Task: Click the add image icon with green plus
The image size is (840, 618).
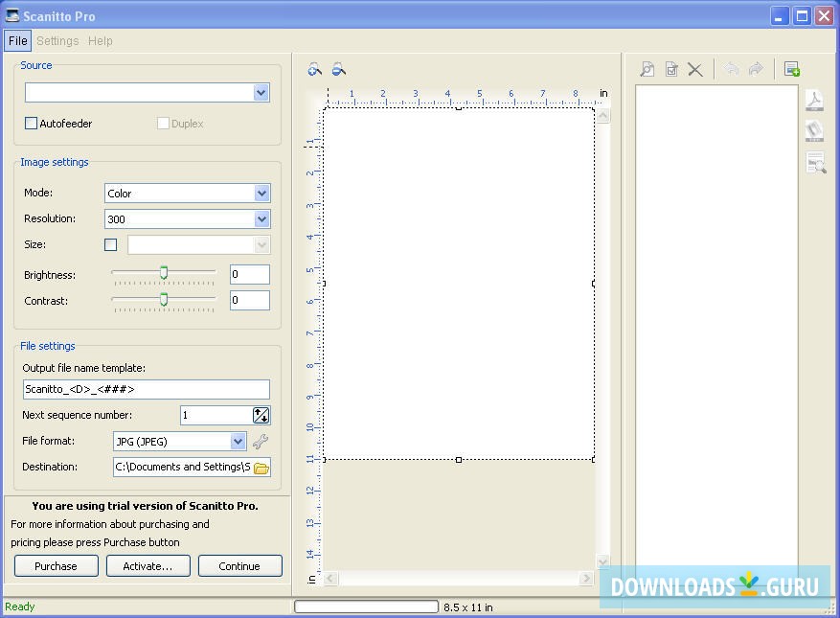Action: click(x=792, y=69)
